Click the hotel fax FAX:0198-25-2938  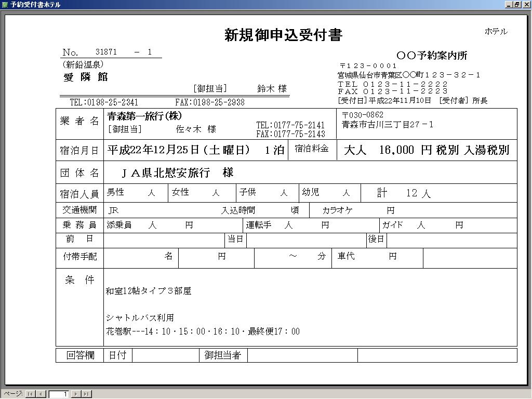tap(210, 102)
